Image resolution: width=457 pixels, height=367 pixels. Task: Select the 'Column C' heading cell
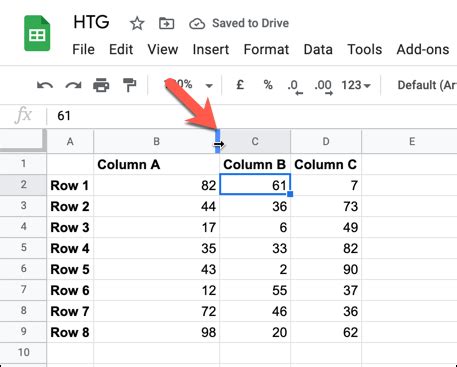(326, 164)
